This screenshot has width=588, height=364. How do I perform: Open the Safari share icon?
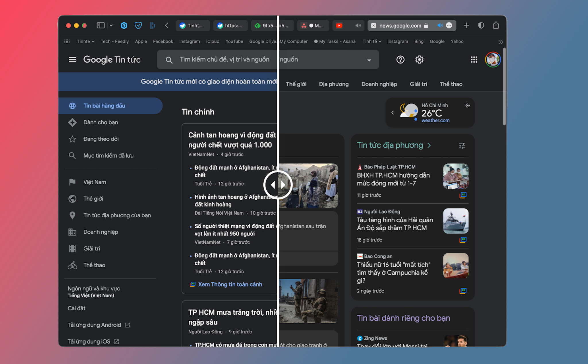[496, 25]
